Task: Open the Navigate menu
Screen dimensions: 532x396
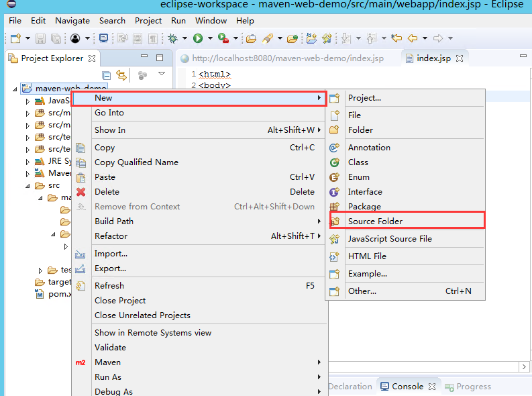Action: click(72, 21)
